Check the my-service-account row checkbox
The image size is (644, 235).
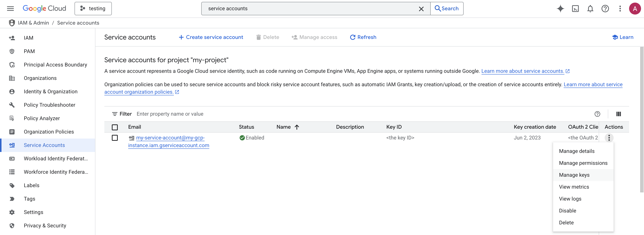[115, 138]
